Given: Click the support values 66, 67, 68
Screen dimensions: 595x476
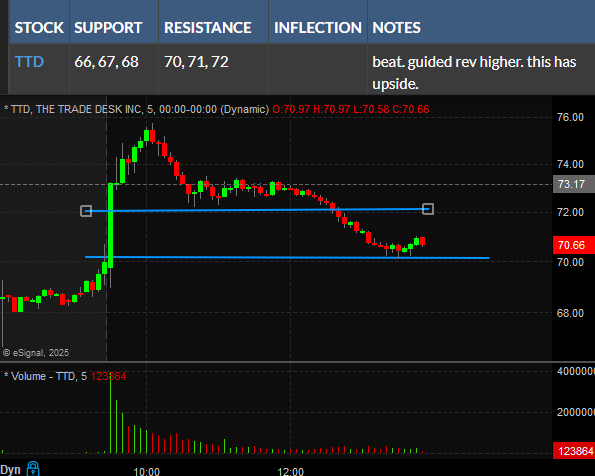Looking at the screenshot, I should point(107,62).
